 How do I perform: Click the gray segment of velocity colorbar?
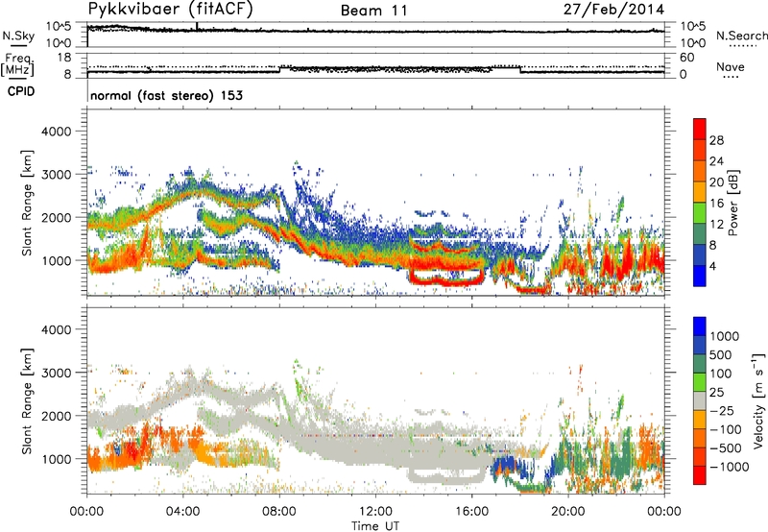[700, 401]
